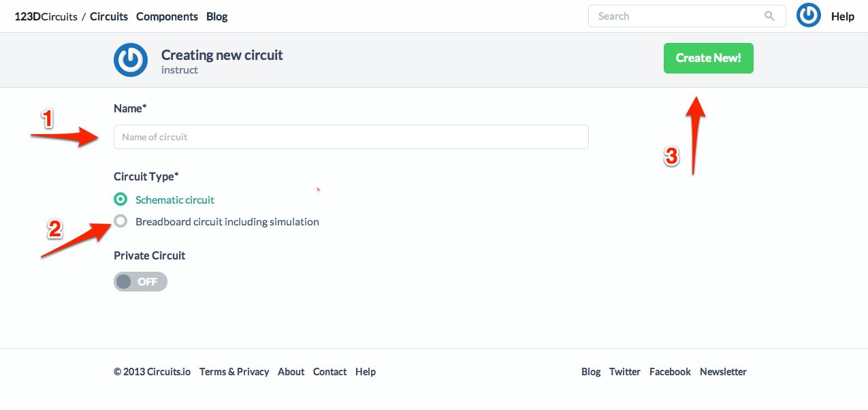868x410 pixels.
Task: Visit the Facebook footer link
Action: pos(670,372)
